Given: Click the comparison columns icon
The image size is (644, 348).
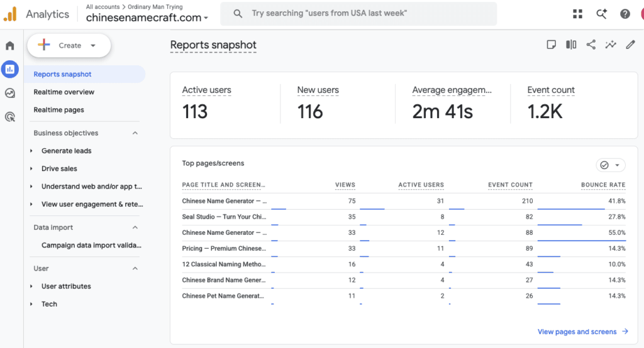Looking at the screenshot, I should click(x=571, y=45).
